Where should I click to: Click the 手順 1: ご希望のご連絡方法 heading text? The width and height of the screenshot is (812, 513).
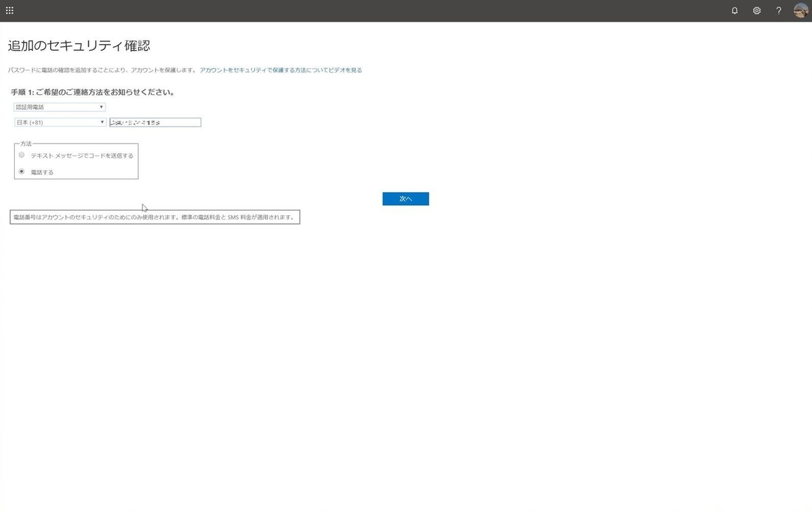click(x=93, y=92)
